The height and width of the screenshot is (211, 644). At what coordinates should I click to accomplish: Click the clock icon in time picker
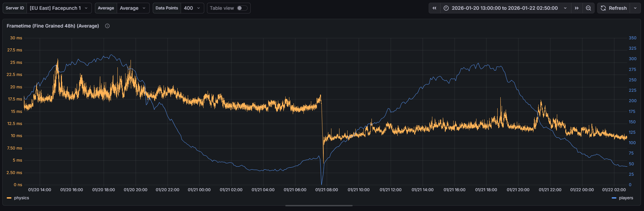point(446,8)
